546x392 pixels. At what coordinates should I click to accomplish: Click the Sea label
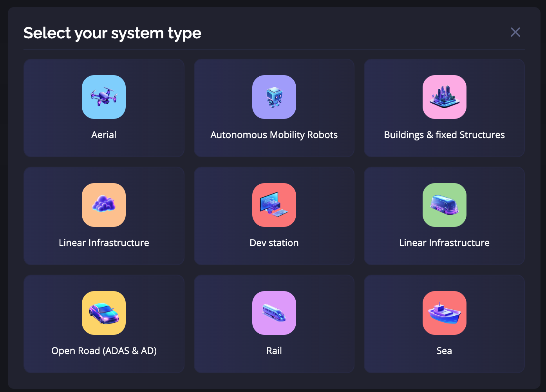coord(445,351)
